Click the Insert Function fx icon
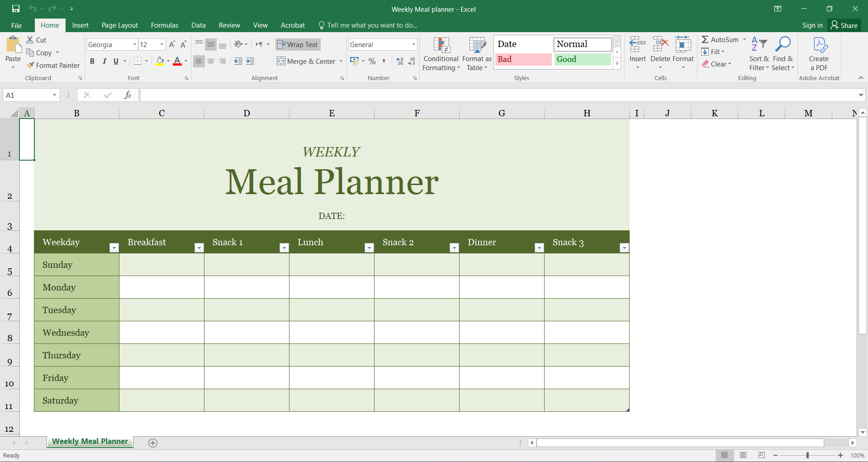Image resolution: width=868 pixels, height=462 pixels. pyautogui.click(x=128, y=95)
